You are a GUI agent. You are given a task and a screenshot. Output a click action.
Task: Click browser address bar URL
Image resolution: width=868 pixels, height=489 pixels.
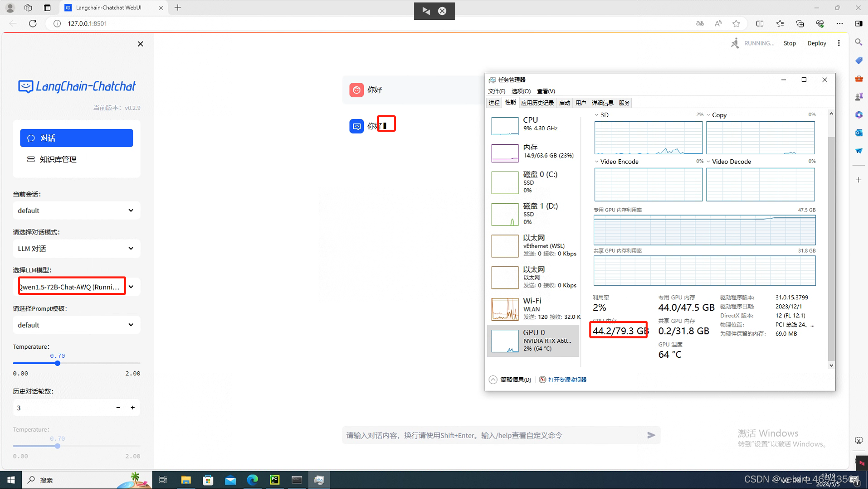tap(87, 23)
